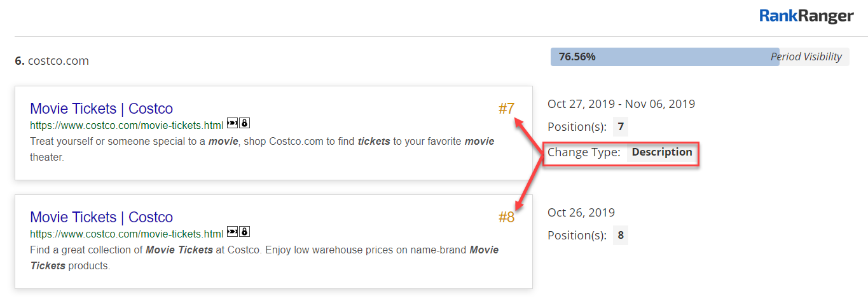Click the green URL in the #8 result
Image resolution: width=868 pixels, height=308 pixels.
[x=127, y=232]
